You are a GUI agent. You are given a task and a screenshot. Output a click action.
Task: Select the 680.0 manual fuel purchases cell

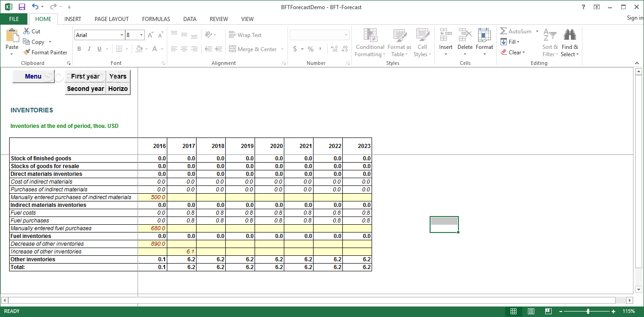(x=152, y=228)
